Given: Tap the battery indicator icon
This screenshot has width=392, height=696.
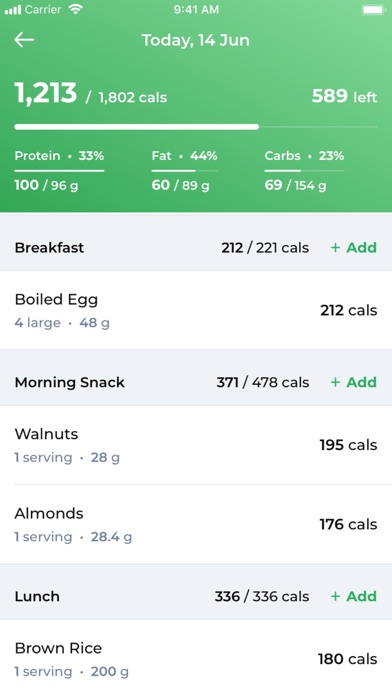Looking at the screenshot, I should click(373, 10).
